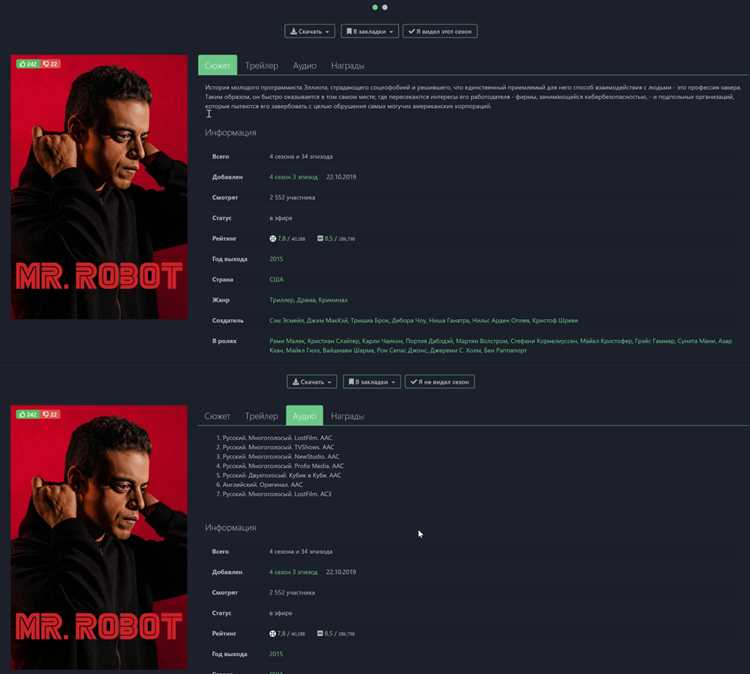
Task: Click the bookmark icon in the В закладки button beside 'Я не видел сезон'
Action: pyautogui.click(x=351, y=381)
